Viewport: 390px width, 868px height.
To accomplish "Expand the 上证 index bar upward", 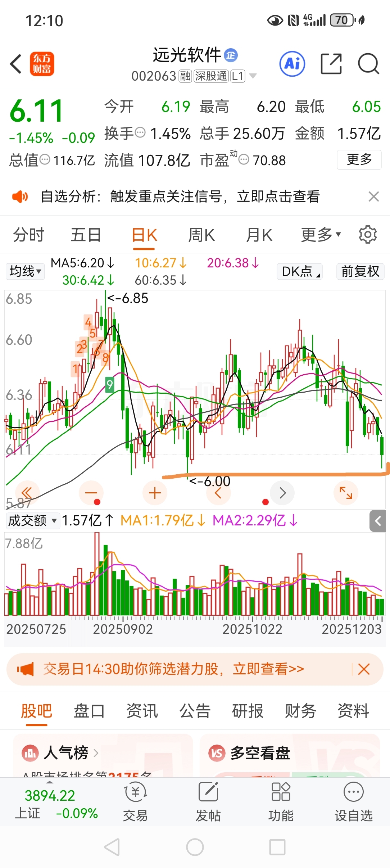I will point(50,782).
